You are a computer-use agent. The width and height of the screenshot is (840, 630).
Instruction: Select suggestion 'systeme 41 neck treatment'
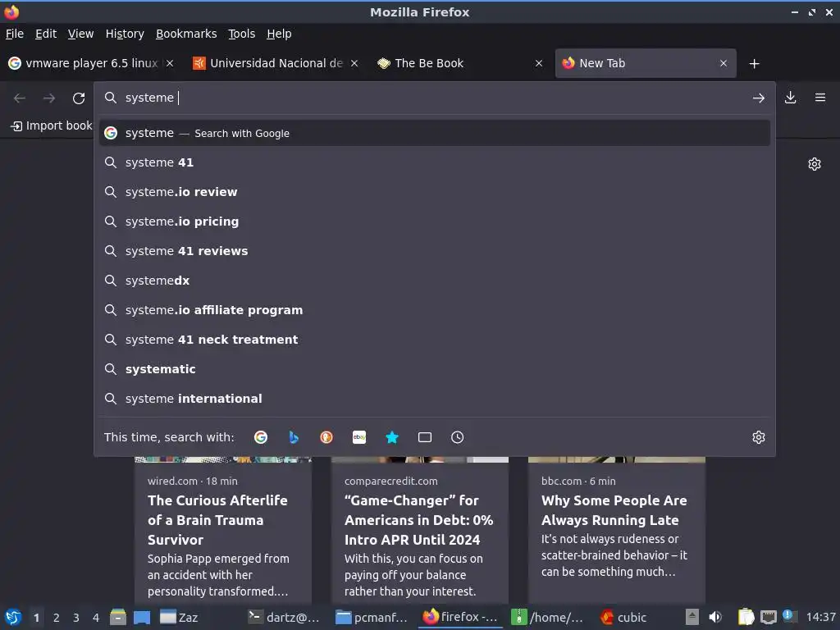(x=435, y=339)
